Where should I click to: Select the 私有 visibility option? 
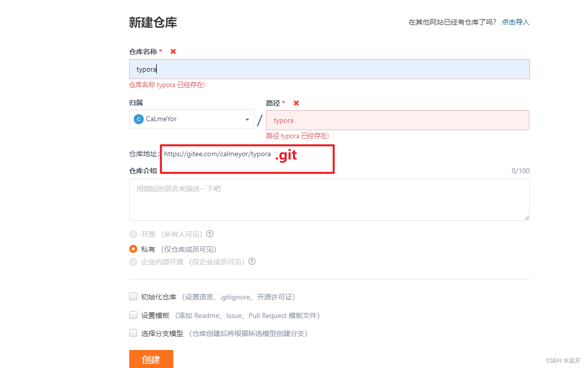point(133,249)
